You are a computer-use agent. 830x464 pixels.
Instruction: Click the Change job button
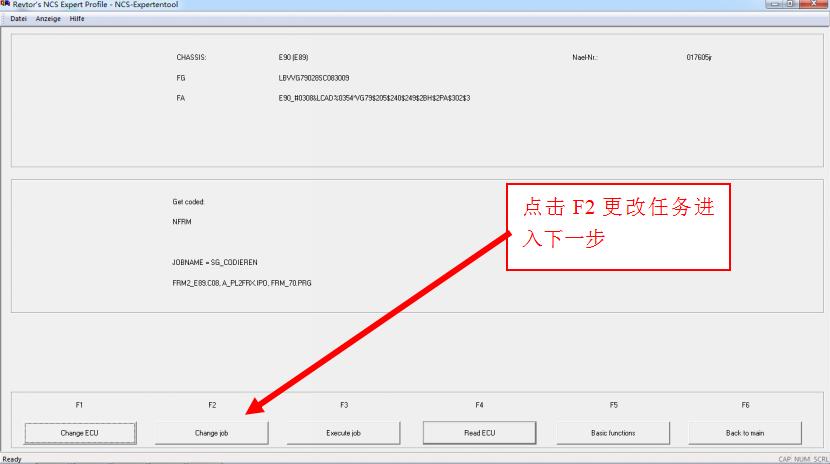click(x=211, y=433)
